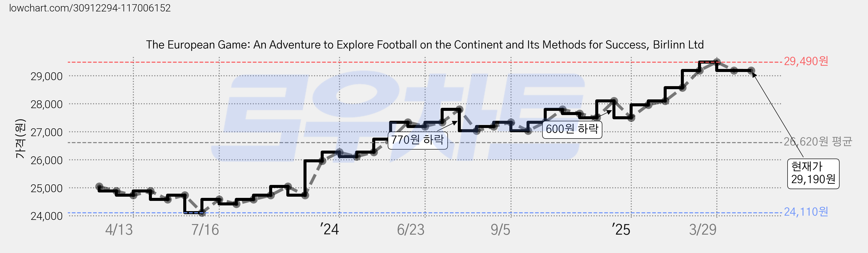Viewport: 868px width, 253px height.
Task: Click the 6/23 date axis label
Action: pos(411,230)
